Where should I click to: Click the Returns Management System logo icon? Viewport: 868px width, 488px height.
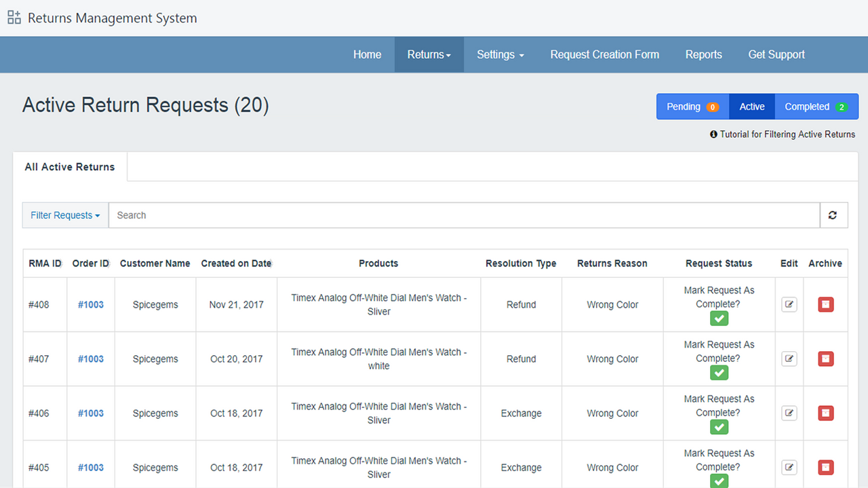click(14, 17)
